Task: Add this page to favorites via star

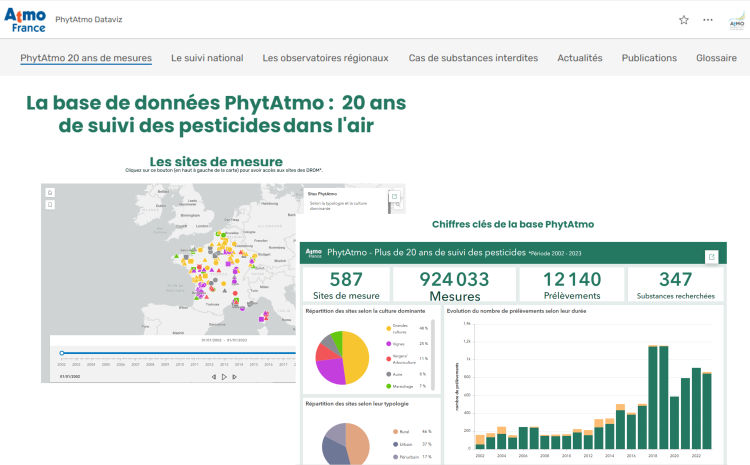Action: coord(684,20)
